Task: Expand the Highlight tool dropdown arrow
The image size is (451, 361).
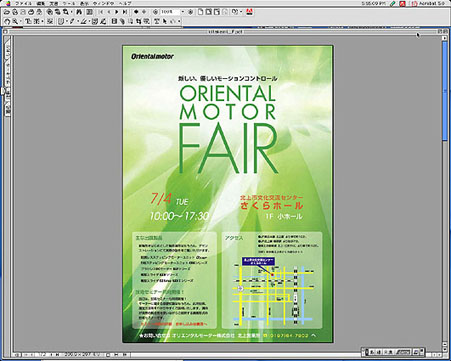Action: 89,21
